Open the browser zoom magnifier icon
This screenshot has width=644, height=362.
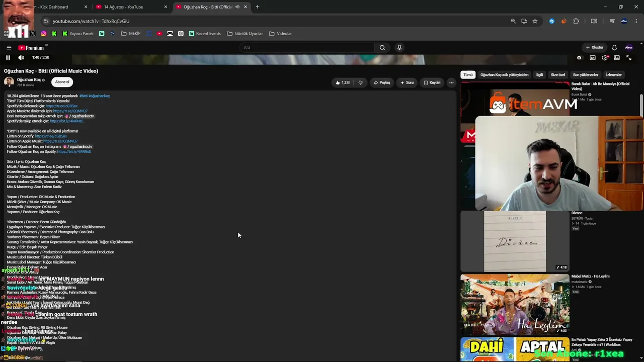tap(513, 21)
